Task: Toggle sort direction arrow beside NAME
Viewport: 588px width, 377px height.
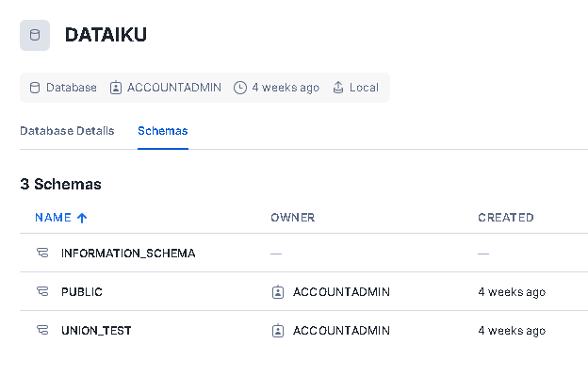Action: click(x=82, y=218)
